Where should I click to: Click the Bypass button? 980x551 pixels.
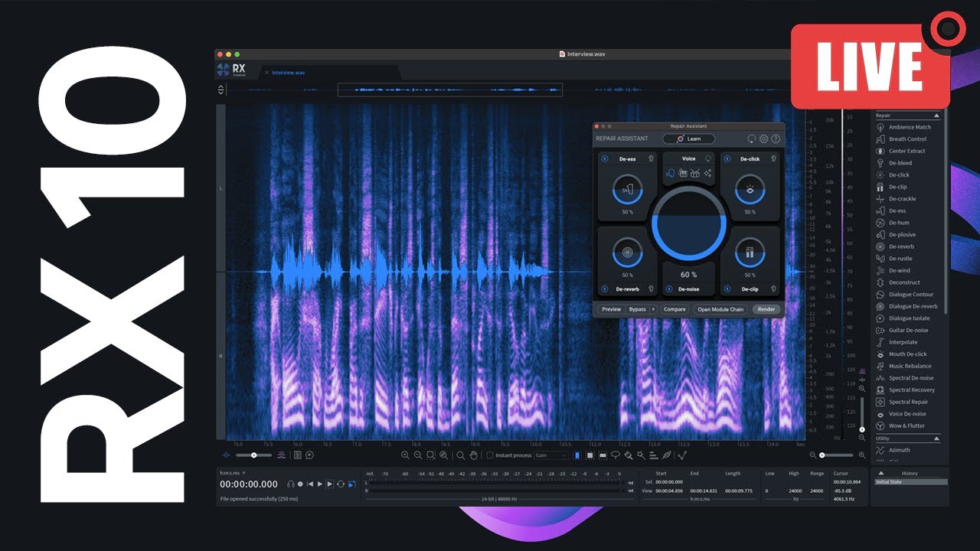point(638,309)
